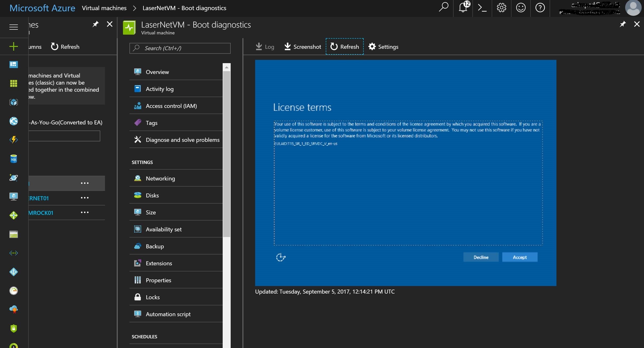This screenshot has height=348, width=644.
Task: Click LaserNetVM - Boot diagnostics breadcrumb
Action: click(x=184, y=8)
